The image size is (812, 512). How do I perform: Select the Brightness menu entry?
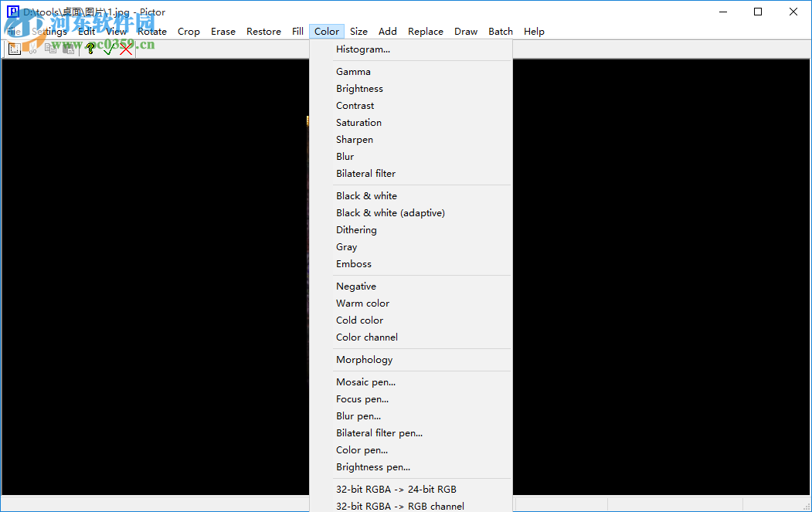pyautogui.click(x=411, y=89)
